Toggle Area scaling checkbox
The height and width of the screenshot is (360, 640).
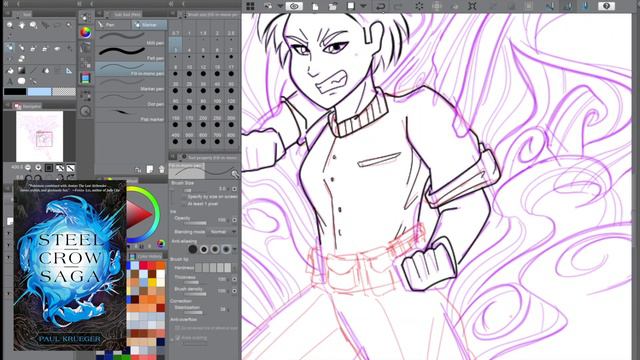[178, 338]
